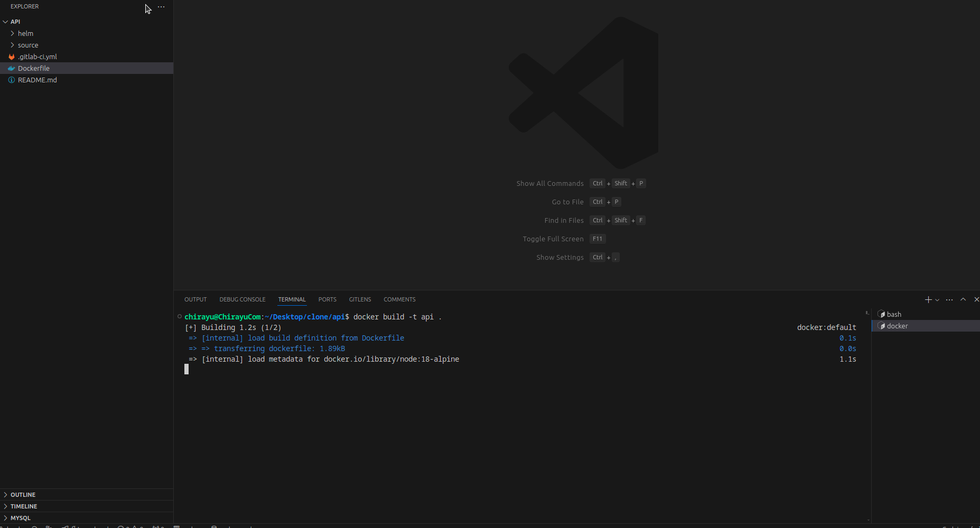This screenshot has width=980, height=528.
Task: Click the command decoration circle before prompt
Action: [180, 316]
